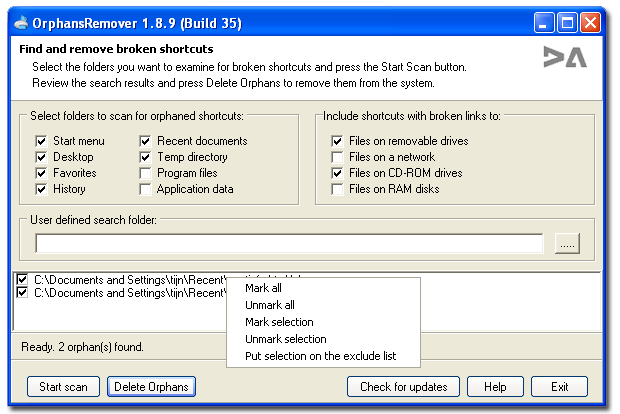Click the Check for updates button

coord(403,387)
